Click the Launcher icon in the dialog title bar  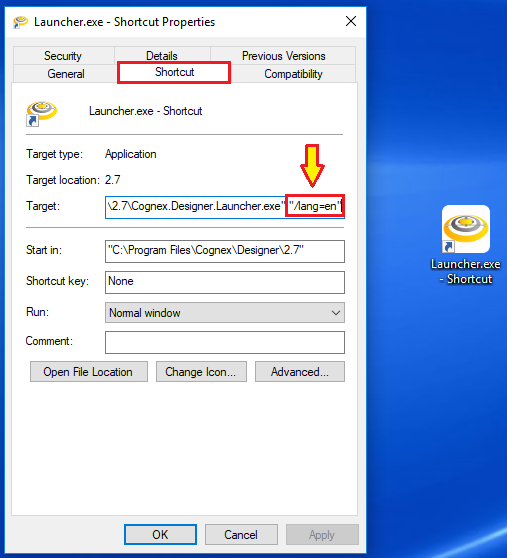[20, 22]
